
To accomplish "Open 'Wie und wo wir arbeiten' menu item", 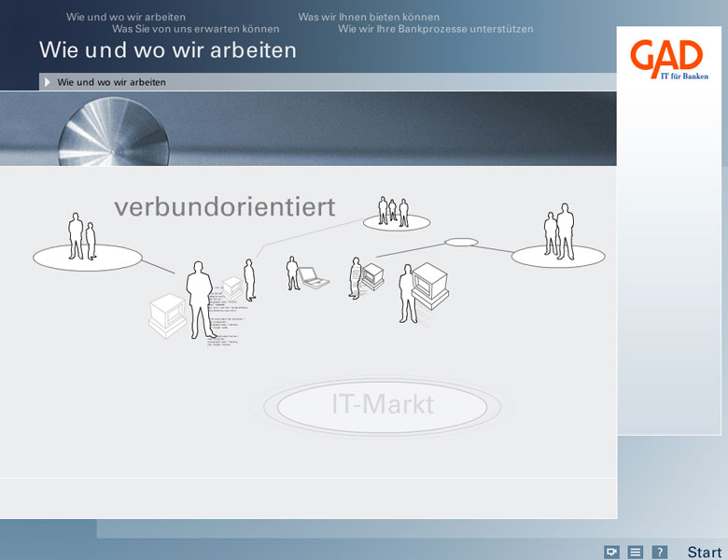I will coord(125,17).
